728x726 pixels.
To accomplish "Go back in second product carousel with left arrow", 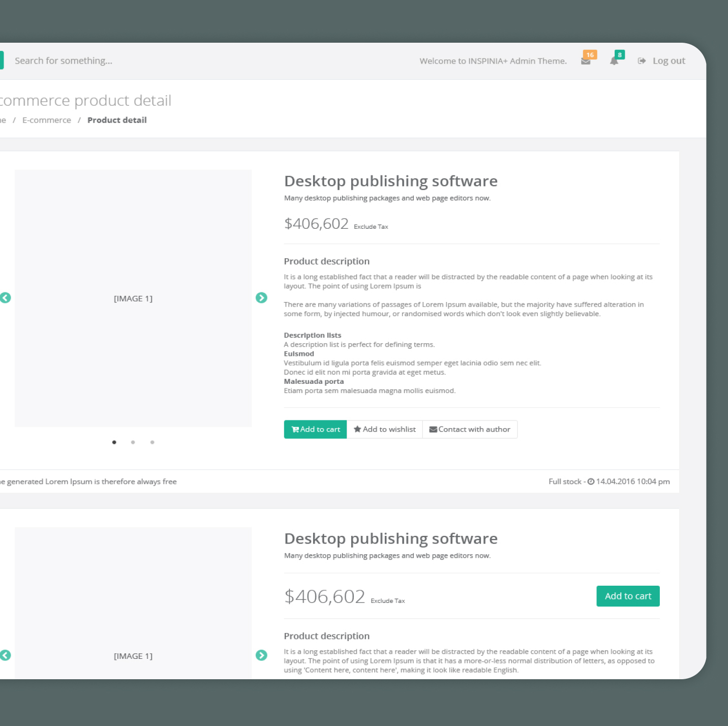I will [x=6, y=655].
